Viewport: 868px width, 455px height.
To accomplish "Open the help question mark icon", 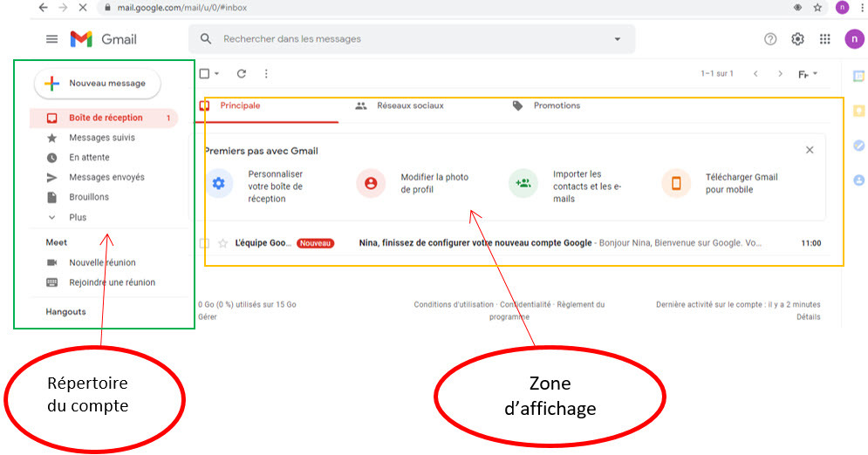I will (770, 38).
